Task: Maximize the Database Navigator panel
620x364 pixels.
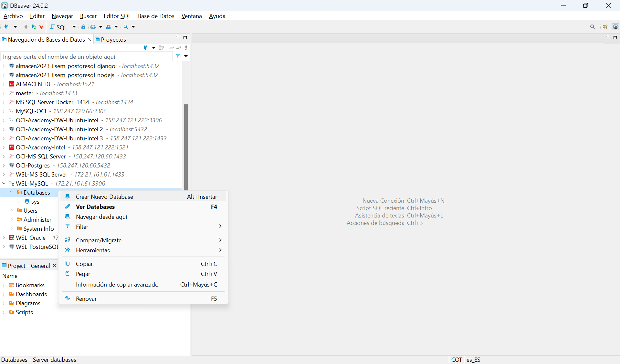Action: (x=185, y=37)
